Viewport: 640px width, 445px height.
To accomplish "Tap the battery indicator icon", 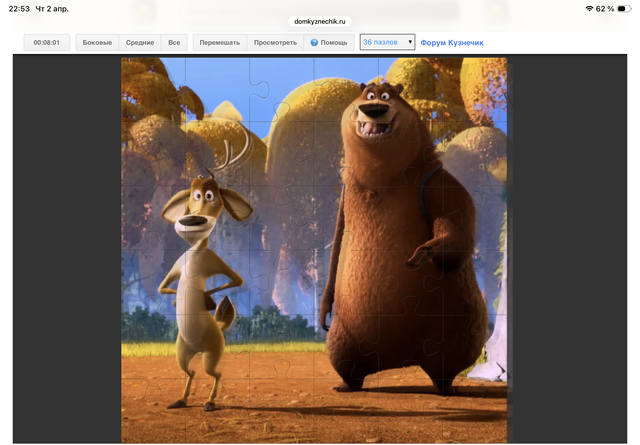I will click(626, 9).
